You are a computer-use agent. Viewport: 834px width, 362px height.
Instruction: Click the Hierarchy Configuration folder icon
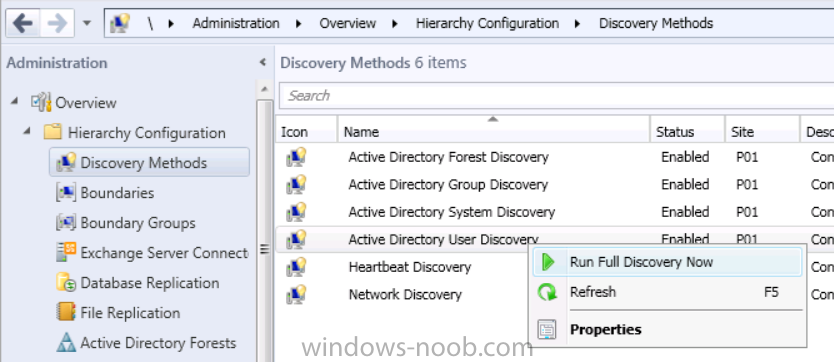[53, 132]
